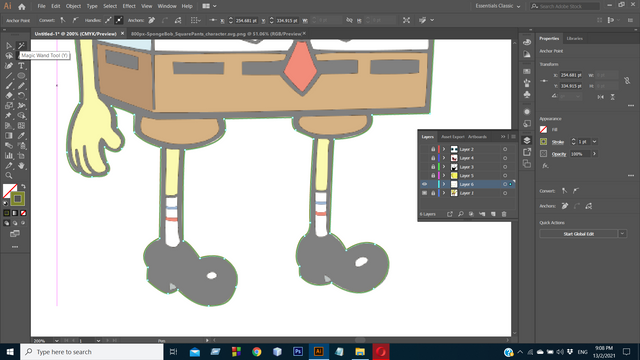Screen dimensions: 640x360
Task: Expand Layer 3 contents
Action: tap(444, 167)
